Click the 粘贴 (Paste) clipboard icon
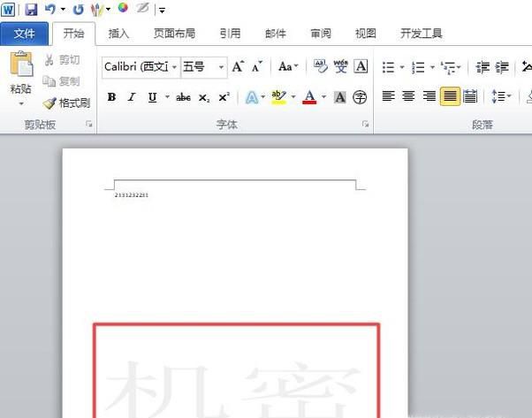532x418 pixels. (21, 64)
